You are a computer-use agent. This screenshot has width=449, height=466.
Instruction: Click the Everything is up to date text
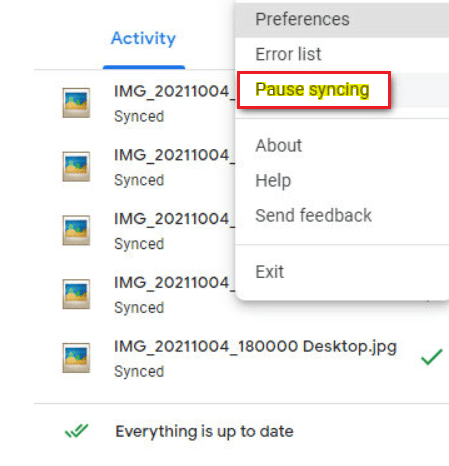(x=204, y=431)
